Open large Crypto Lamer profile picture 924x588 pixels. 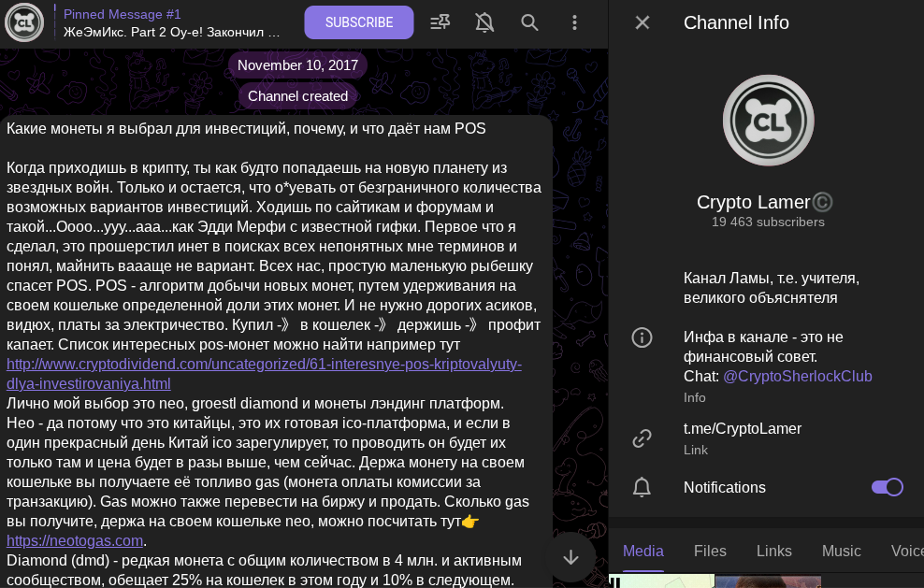click(768, 121)
